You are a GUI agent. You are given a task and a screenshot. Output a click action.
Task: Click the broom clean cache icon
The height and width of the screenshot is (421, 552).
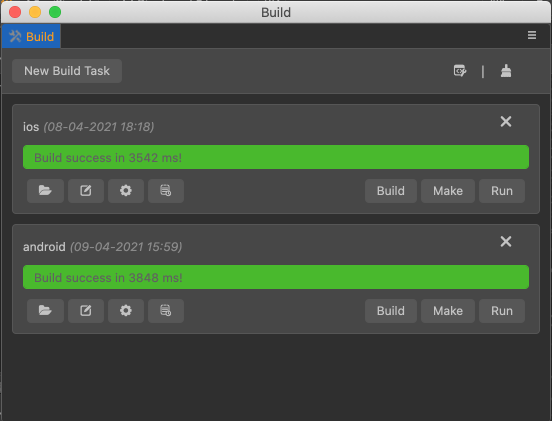506,71
